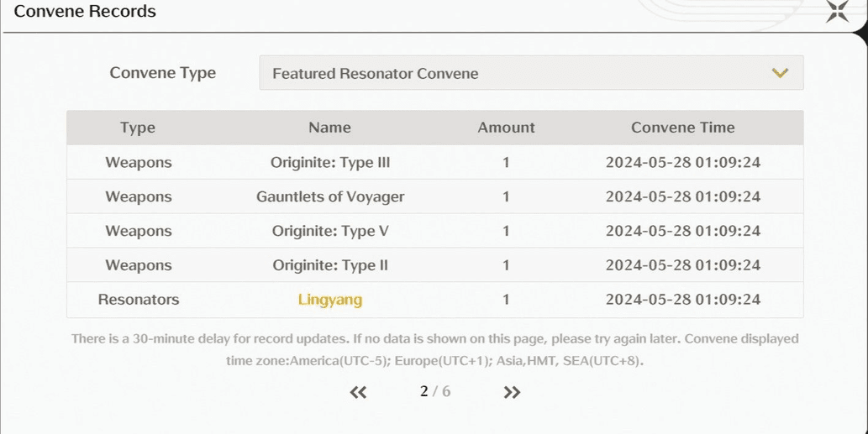Click the Type column header
868x434 pixels.
click(138, 128)
